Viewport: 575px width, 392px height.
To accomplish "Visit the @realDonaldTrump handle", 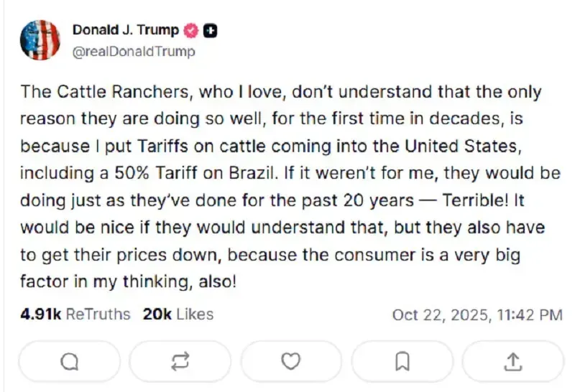I will 134,52.
